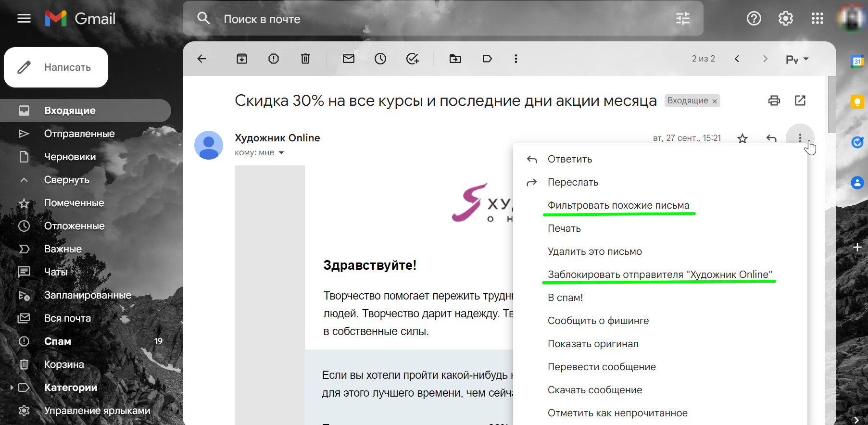
Task: Add to Tasks icon
Action: (413, 59)
